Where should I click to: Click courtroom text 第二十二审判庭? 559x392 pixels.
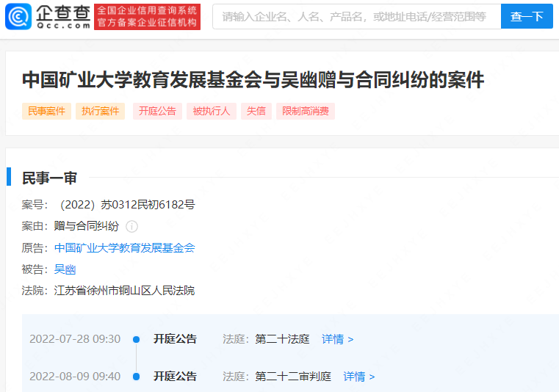click(293, 376)
